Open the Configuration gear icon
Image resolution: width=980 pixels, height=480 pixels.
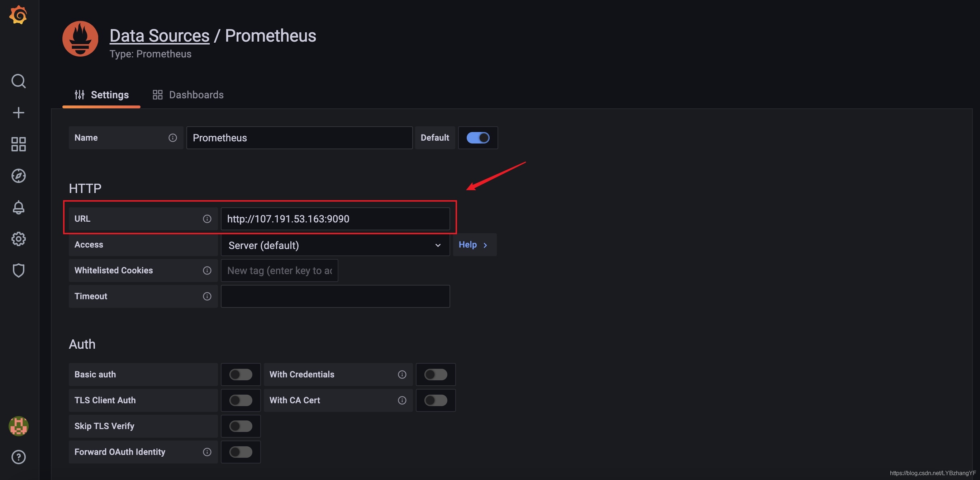pyautogui.click(x=19, y=239)
